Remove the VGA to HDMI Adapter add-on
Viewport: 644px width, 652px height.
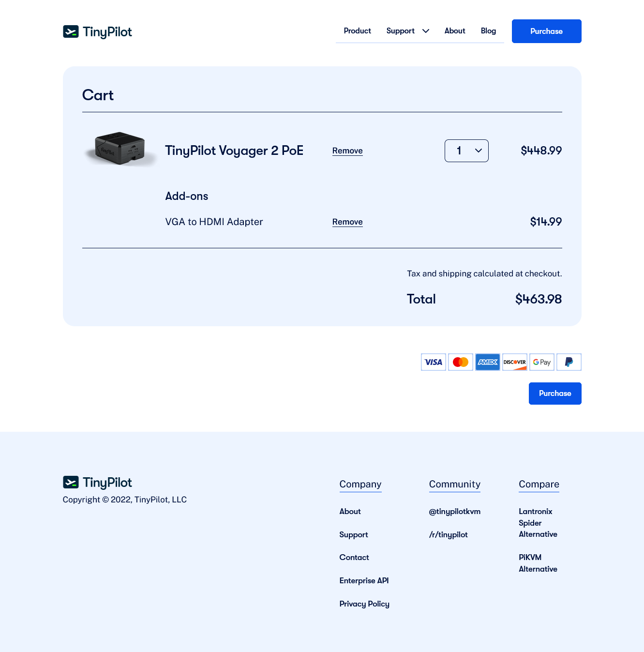coord(347,222)
